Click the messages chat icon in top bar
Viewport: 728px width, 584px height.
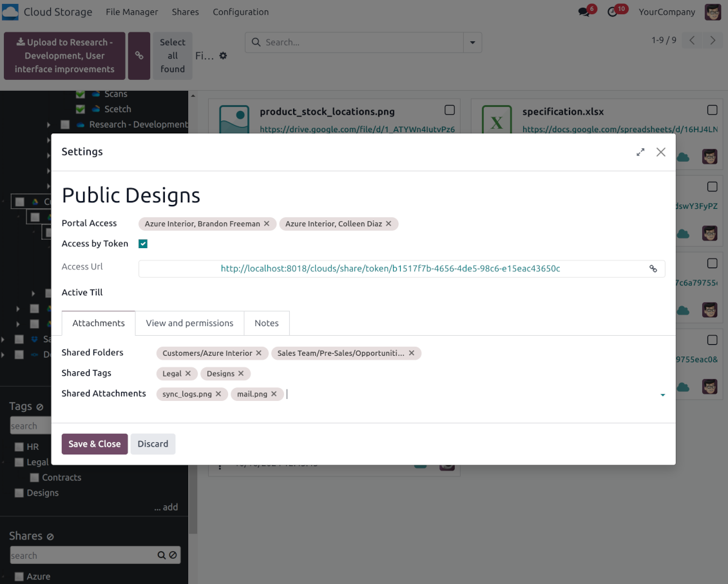(x=584, y=12)
